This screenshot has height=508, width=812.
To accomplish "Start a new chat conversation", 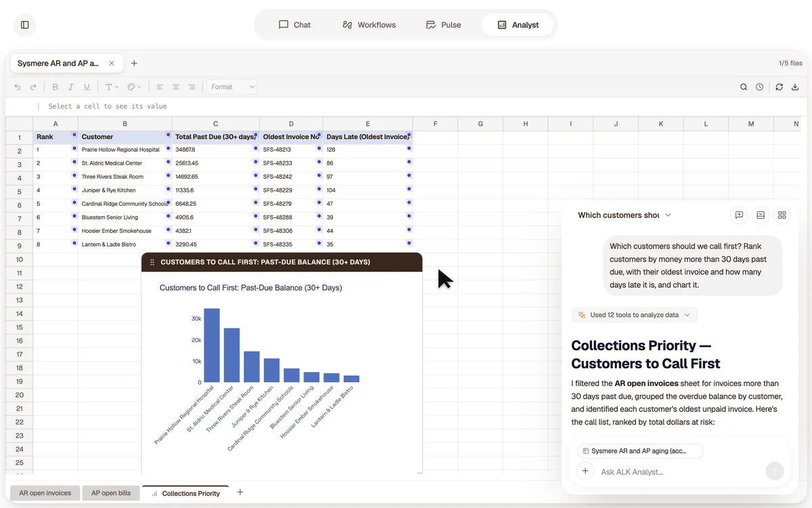I will [x=740, y=215].
